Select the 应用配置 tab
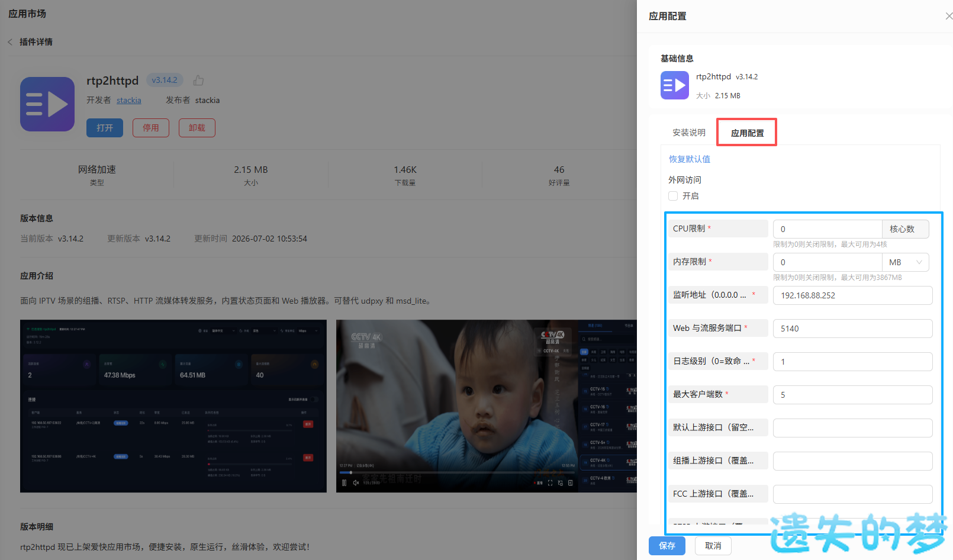The width and height of the screenshot is (953, 560). coord(747,133)
